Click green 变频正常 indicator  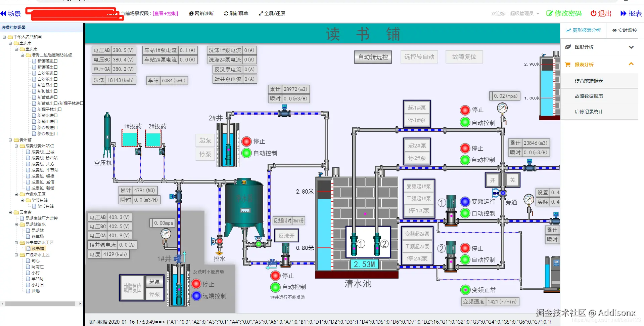465,290
